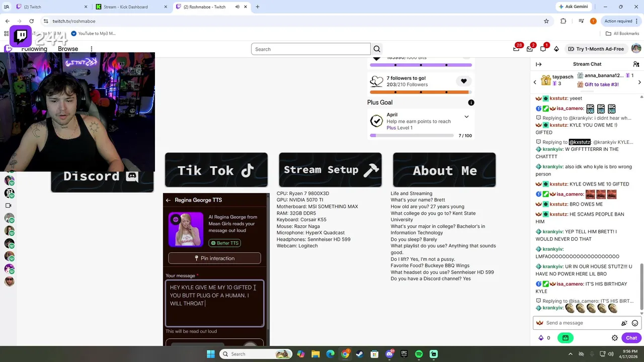The height and width of the screenshot is (362, 644).
Task: Focus the TTS Your message textbox
Action: pyautogui.click(x=215, y=303)
